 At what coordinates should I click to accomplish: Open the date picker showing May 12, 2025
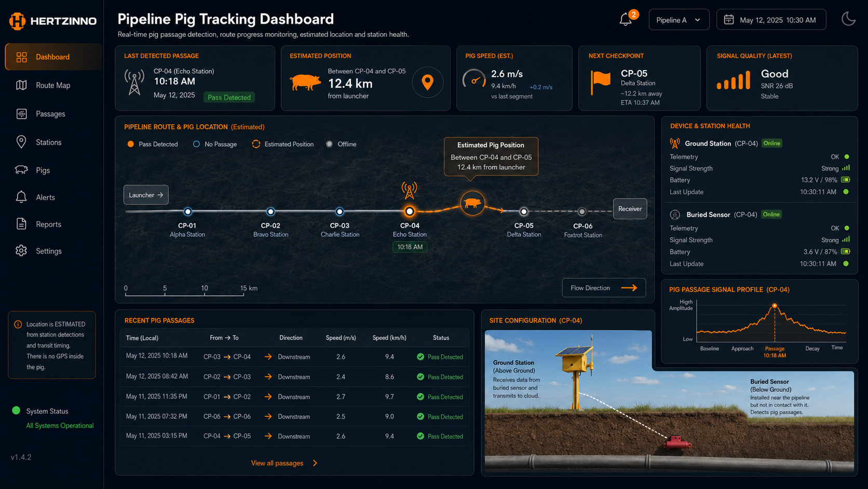coord(771,20)
